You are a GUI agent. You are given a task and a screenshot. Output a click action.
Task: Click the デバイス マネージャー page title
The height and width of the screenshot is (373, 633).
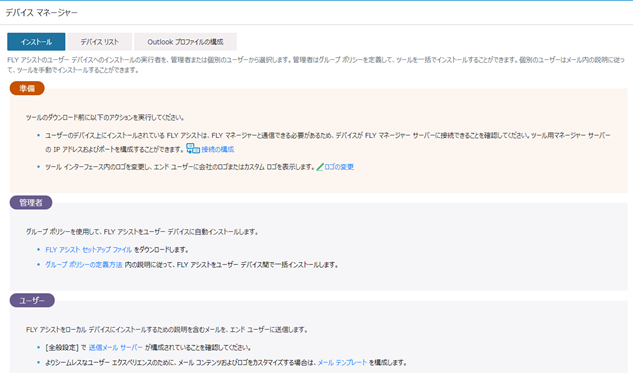41,13
